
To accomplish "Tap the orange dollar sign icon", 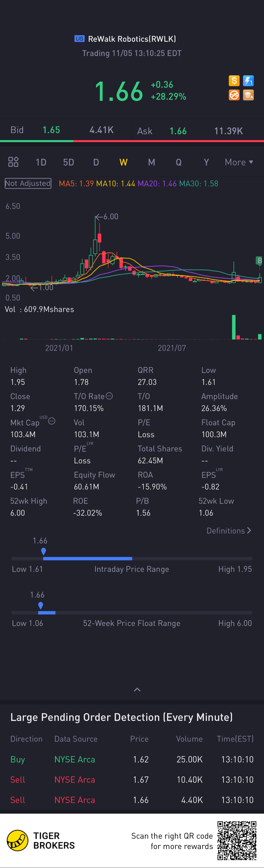I will tap(234, 81).
